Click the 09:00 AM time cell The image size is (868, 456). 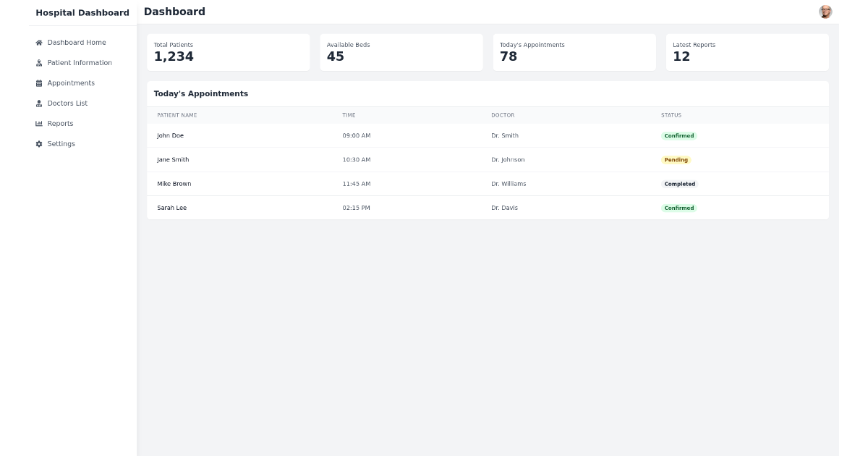357,136
